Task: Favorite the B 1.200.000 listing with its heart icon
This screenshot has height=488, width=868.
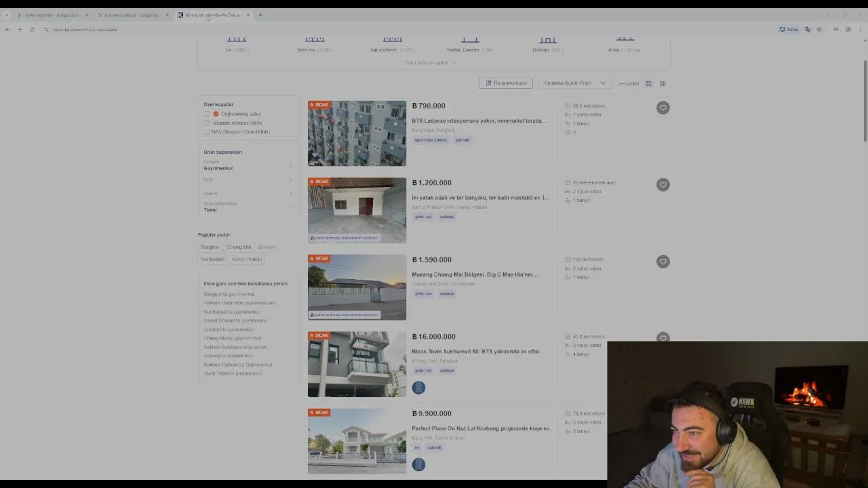Action: 663,184
